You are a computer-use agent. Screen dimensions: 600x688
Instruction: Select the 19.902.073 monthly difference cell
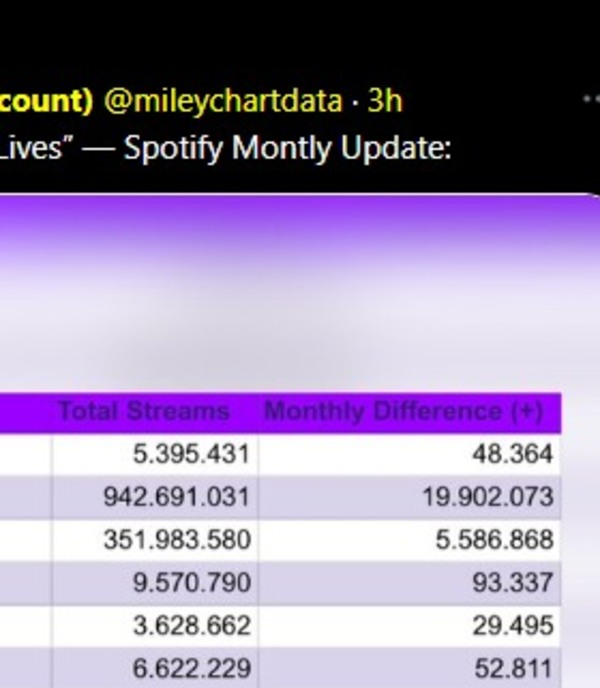(x=487, y=497)
